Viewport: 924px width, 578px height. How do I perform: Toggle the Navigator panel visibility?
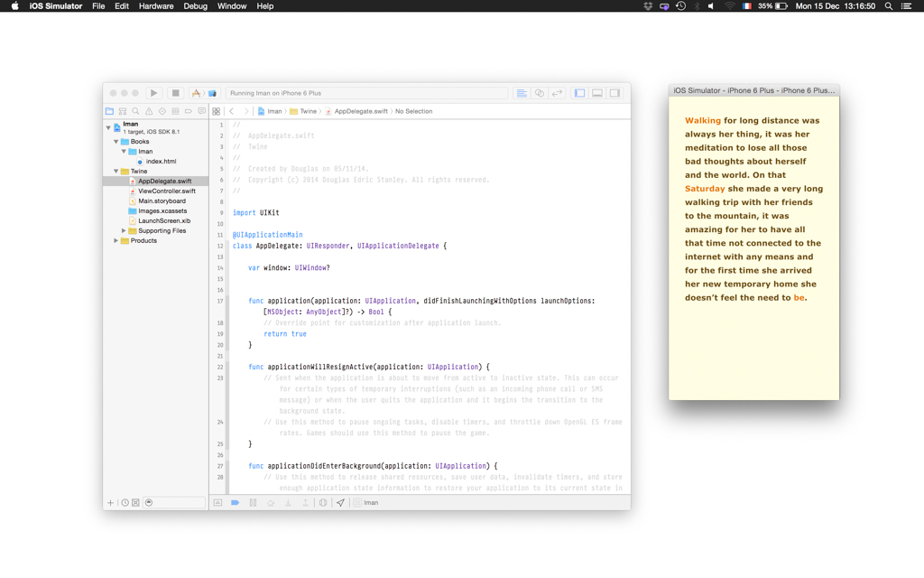click(579, 93)
